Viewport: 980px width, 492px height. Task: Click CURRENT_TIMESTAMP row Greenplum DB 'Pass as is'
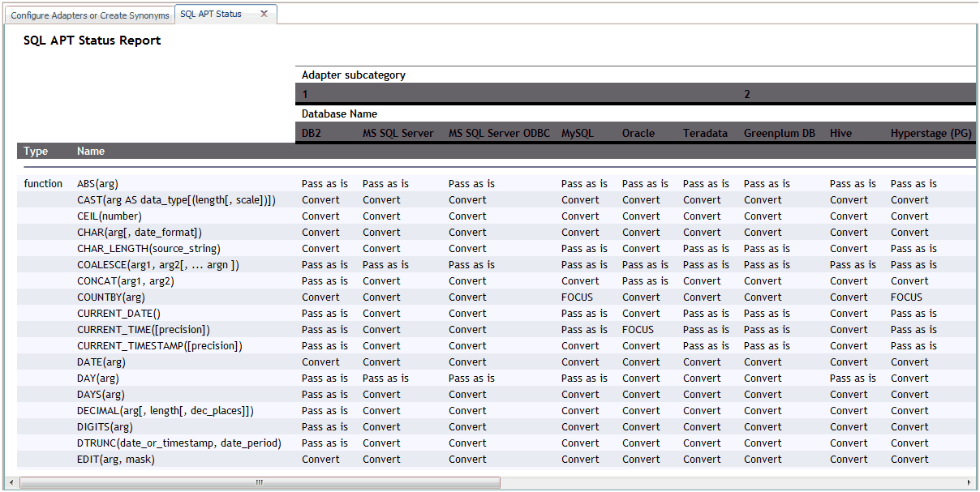tap(767, 345)
